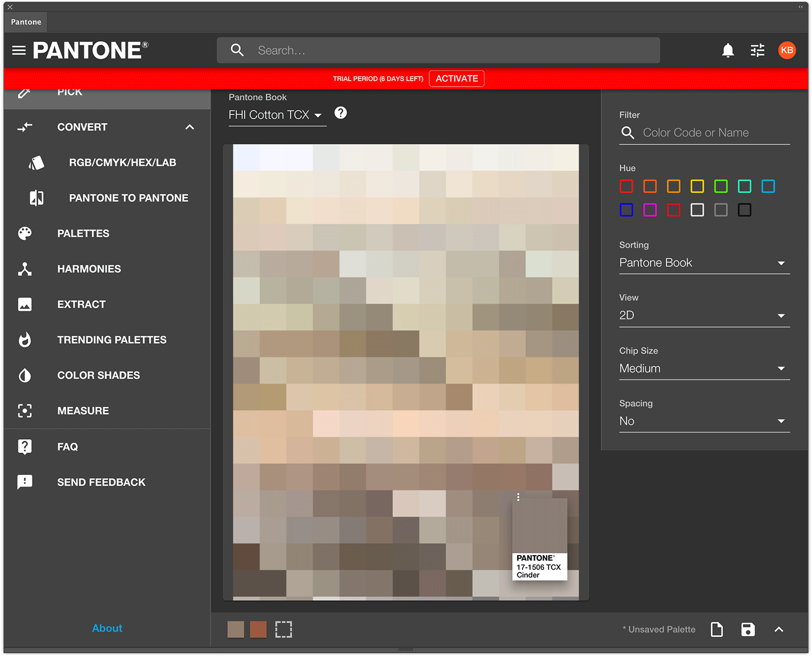Open the View 2D dropdown
Screen dimensions: 812x659
(x=704, y=315)
